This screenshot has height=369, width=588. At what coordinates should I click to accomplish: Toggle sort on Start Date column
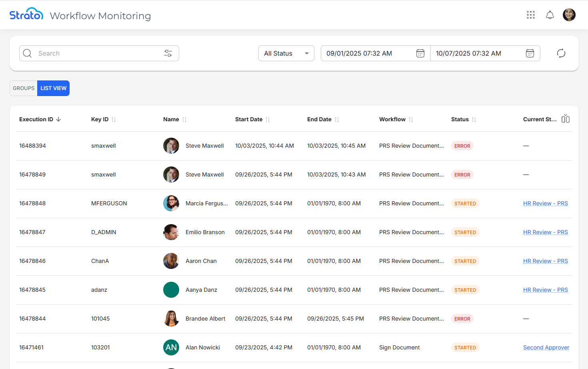(x=268, y=119)
